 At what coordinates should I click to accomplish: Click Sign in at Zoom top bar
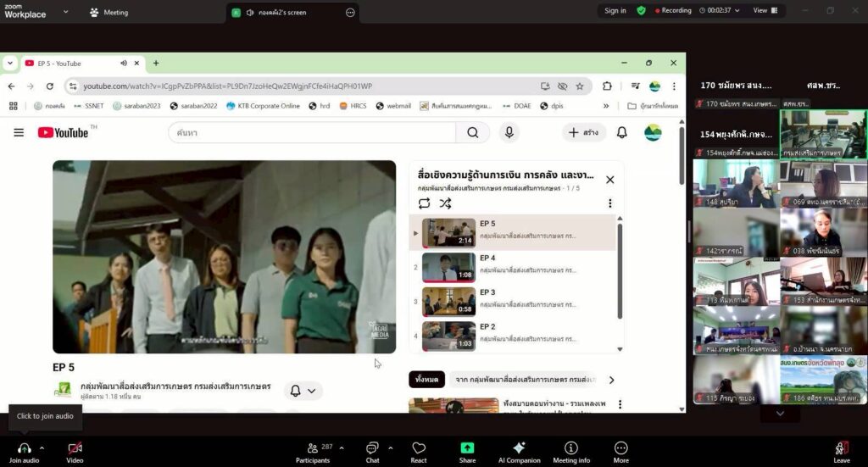(x=615, y=10)
